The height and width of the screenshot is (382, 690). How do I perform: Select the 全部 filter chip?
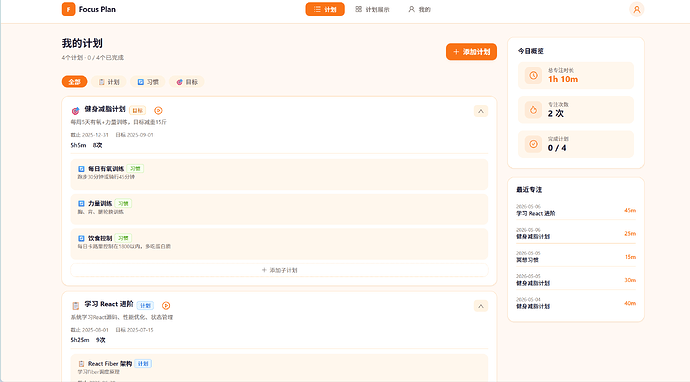click(x=74, y=82)
